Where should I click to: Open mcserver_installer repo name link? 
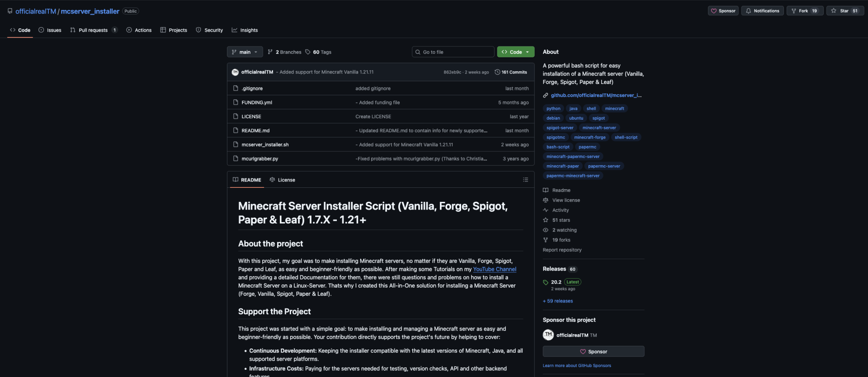[x=90, y=11]
